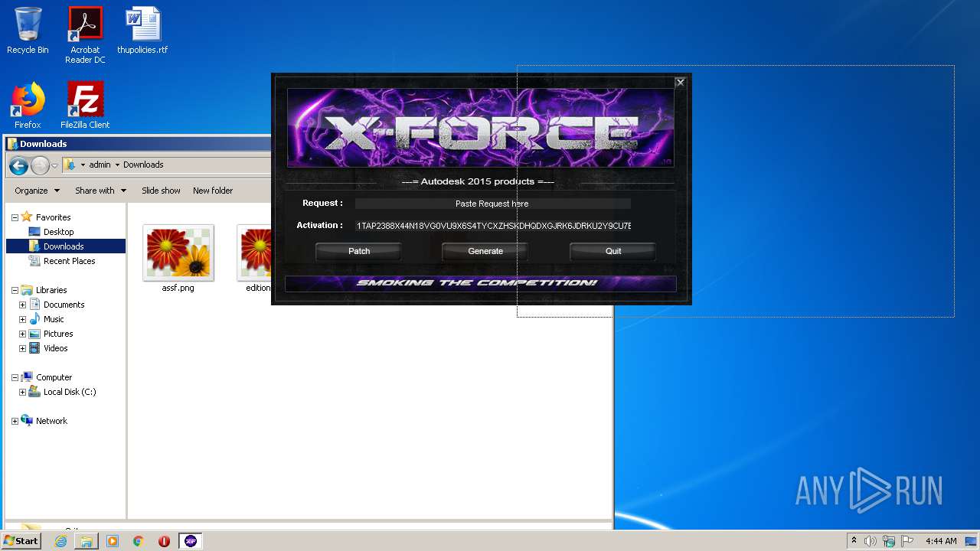The height and width of the screenshot is (551, 980).
Task: Collapse the Libraries tree group
Action: (15, 290)
